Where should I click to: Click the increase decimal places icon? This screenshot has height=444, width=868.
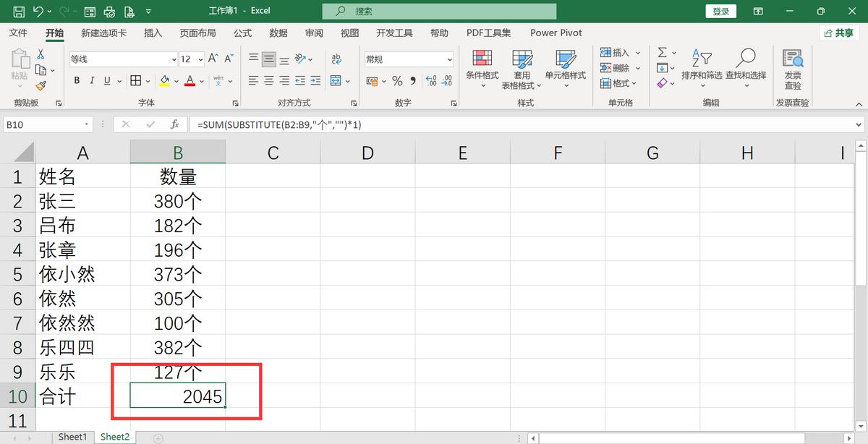click(431, 81)
